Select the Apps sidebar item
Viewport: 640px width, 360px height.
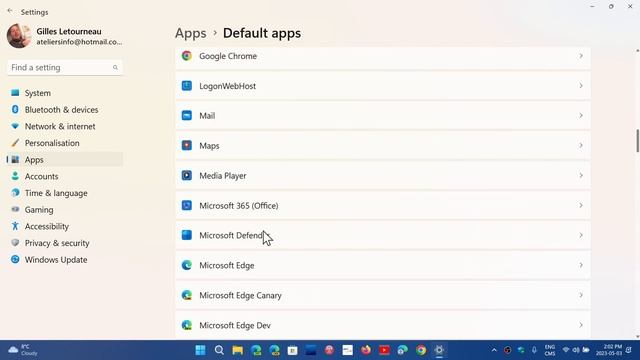point(65,160)
